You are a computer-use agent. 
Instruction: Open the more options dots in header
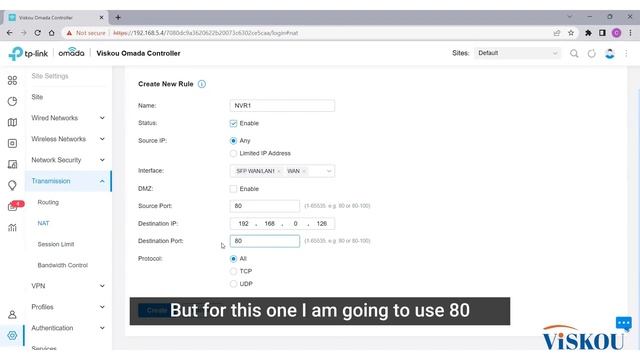pos(626,53)
